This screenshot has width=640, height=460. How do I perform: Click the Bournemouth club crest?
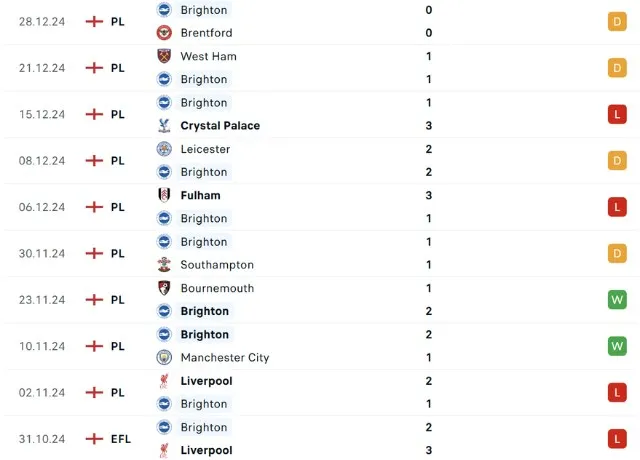(165, 288)
